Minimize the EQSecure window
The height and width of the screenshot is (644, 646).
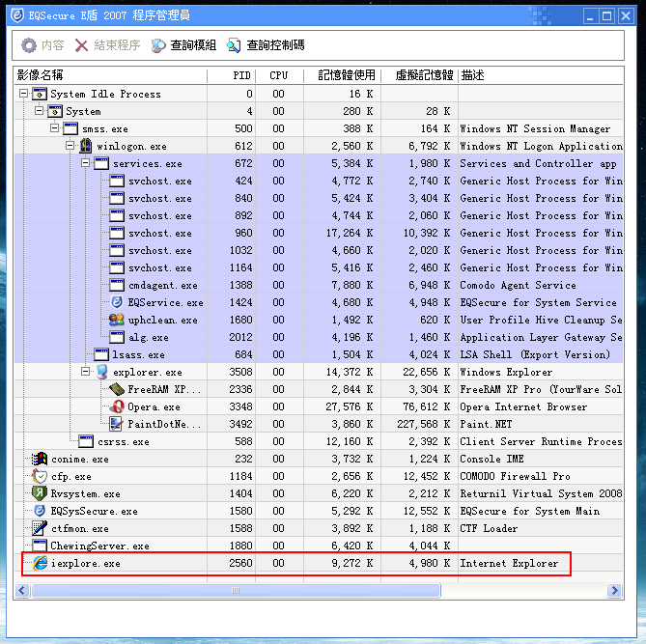(x=590, y=16)
